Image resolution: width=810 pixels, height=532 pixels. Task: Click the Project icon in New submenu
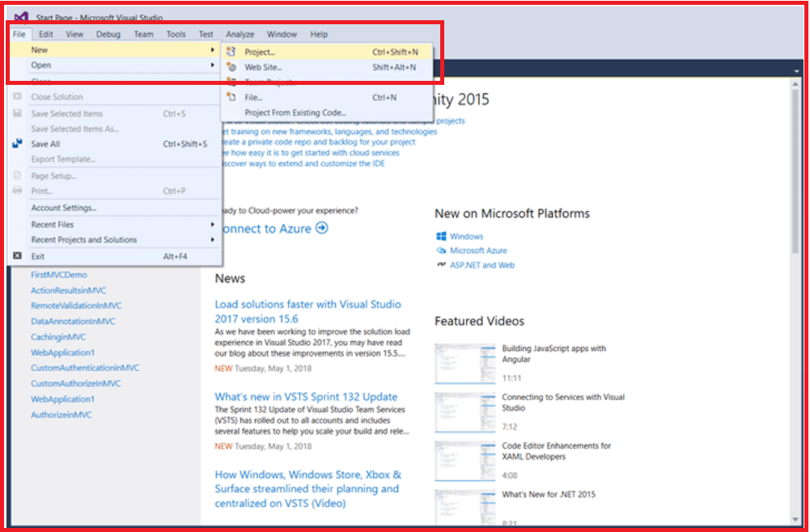point(231,52)
